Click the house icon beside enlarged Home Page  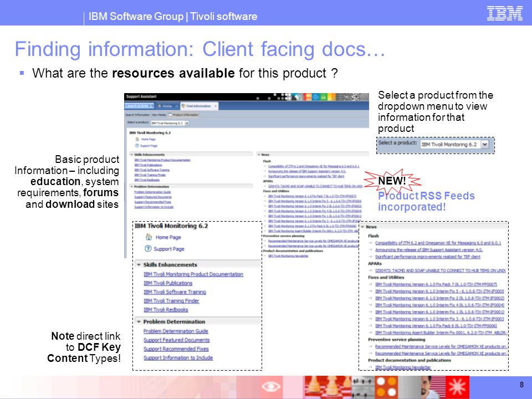[149, 237]
